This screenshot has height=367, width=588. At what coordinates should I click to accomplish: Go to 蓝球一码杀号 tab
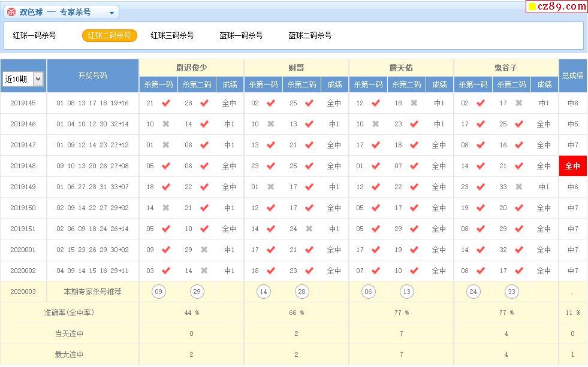pyautogui.click(x=241, y=35)
